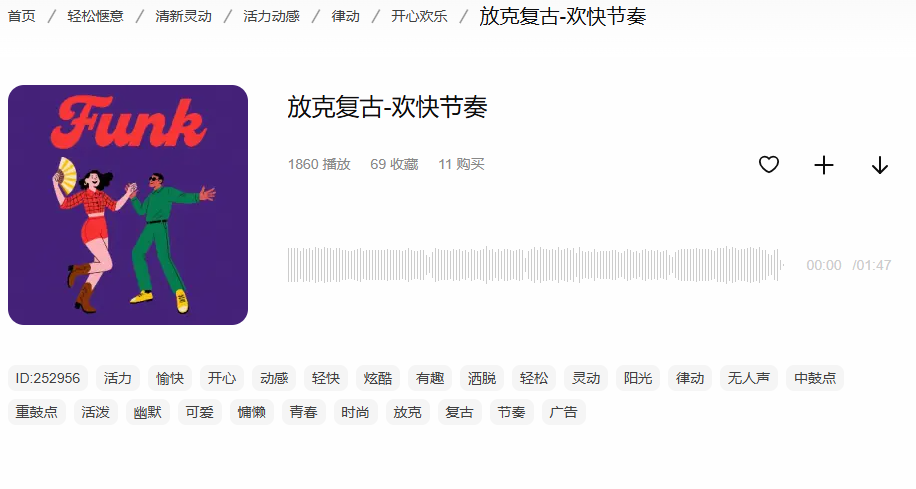
Task: Select the 放克 tag
Action: coord(407,412)
